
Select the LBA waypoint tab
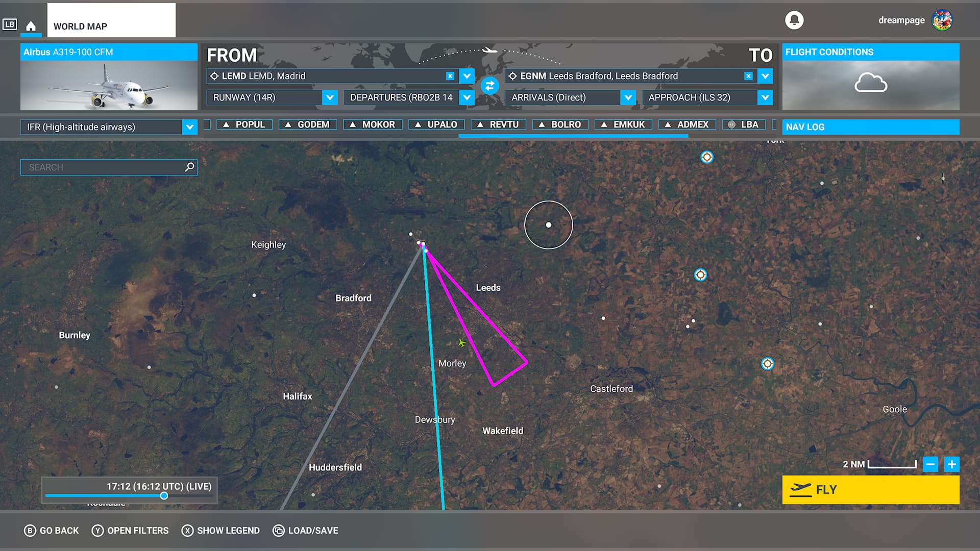coord(743,124)
